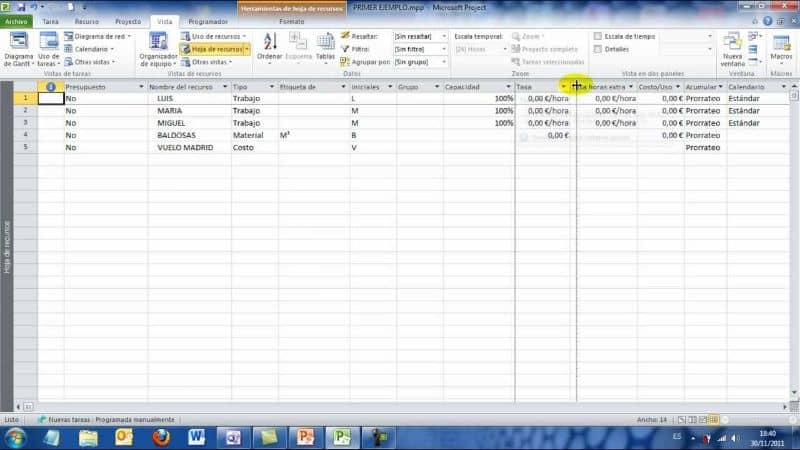Click the horizontal scrollbar right arrow
Image resolution: width=800 pixels, height=450 pixels.
(x=785, y=407)
